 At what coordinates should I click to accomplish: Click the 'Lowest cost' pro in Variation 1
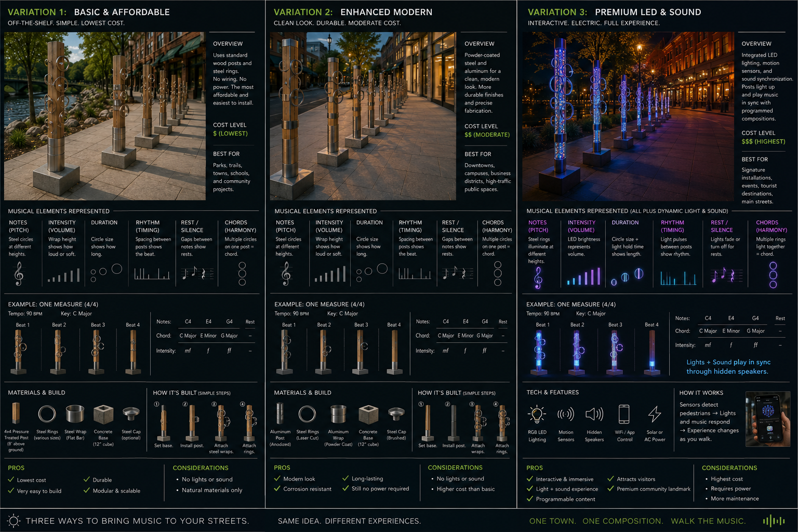click(x=31, y=480)
